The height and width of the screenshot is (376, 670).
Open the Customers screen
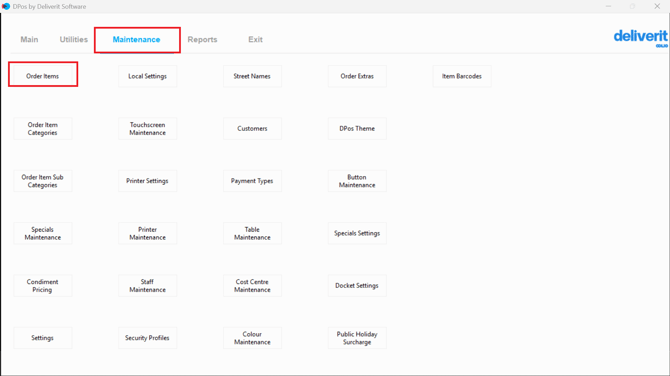(252, 129)
